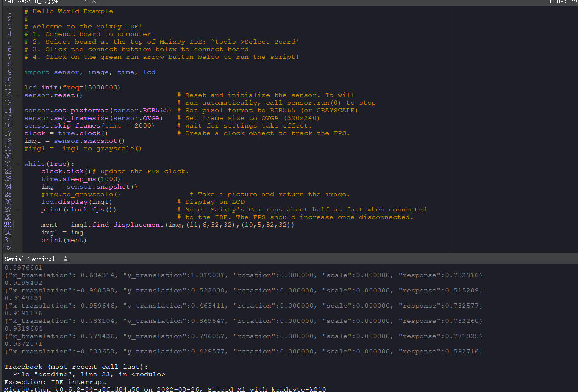Place cursor on 'import sensor, image, time, lcd'
The height and width of the screenshot is (392, 578).
click(x=90, y=72)
